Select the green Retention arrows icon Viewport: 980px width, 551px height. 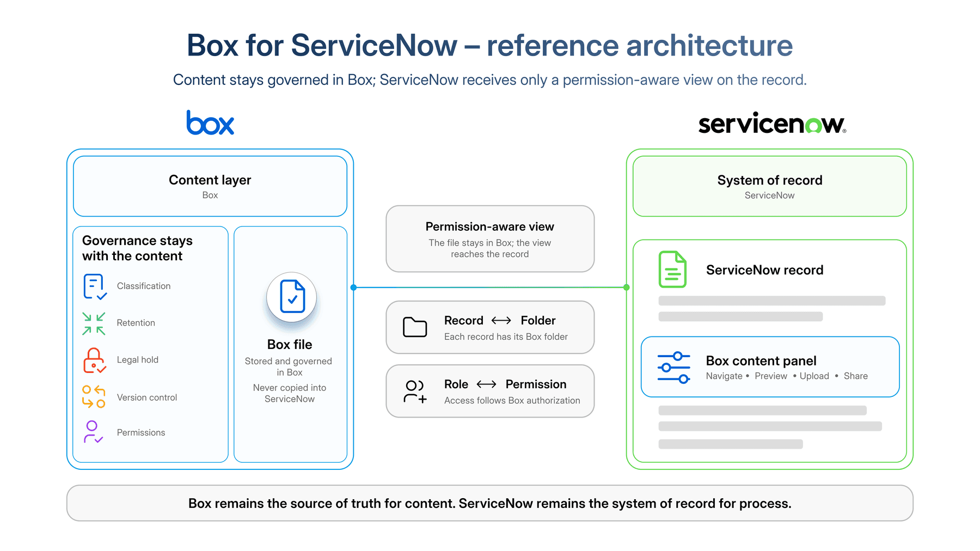[94, 323]
